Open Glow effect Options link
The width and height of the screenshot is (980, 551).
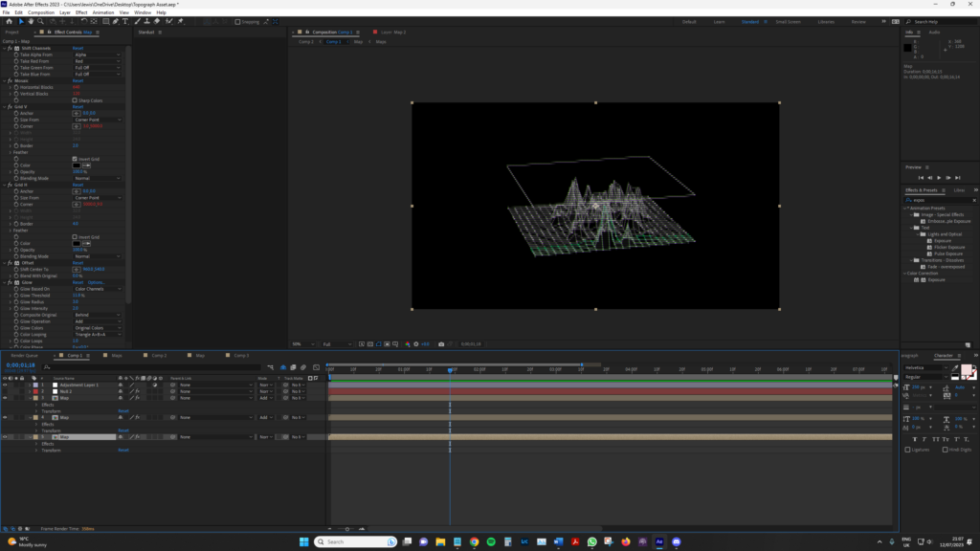coord(96,282)
